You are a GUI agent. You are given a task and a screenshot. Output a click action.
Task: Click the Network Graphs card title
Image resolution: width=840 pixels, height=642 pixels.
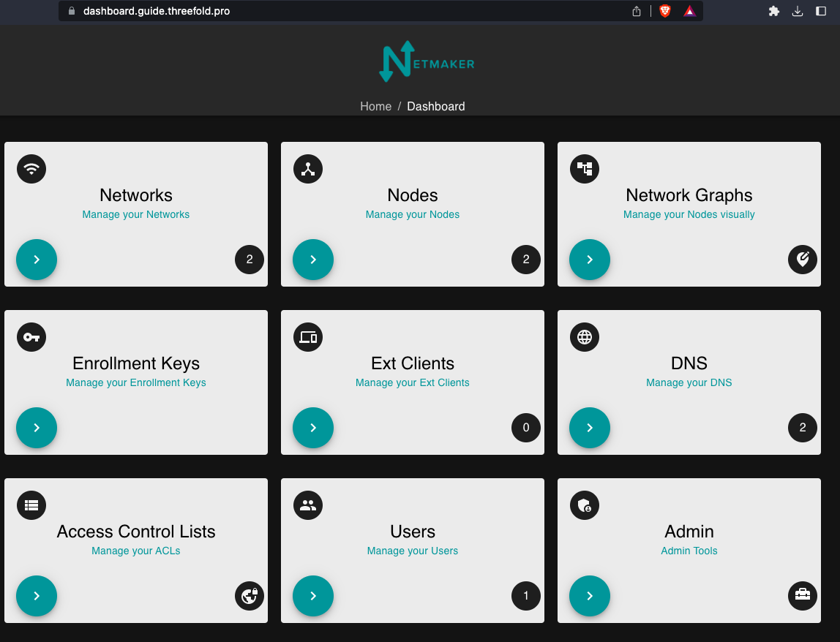click(689, 195)
